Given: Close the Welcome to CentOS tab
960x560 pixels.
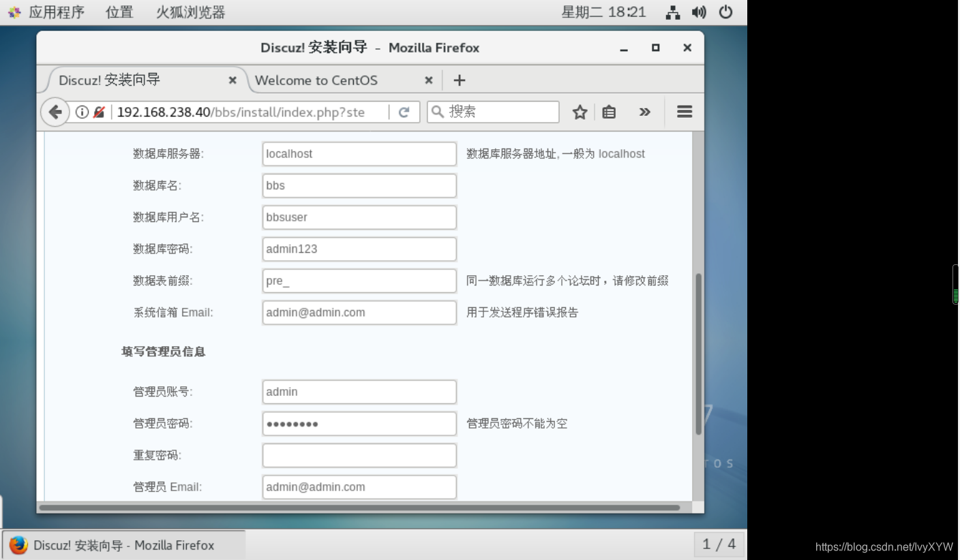Looking at the screenshot, I should pos(429,80).
